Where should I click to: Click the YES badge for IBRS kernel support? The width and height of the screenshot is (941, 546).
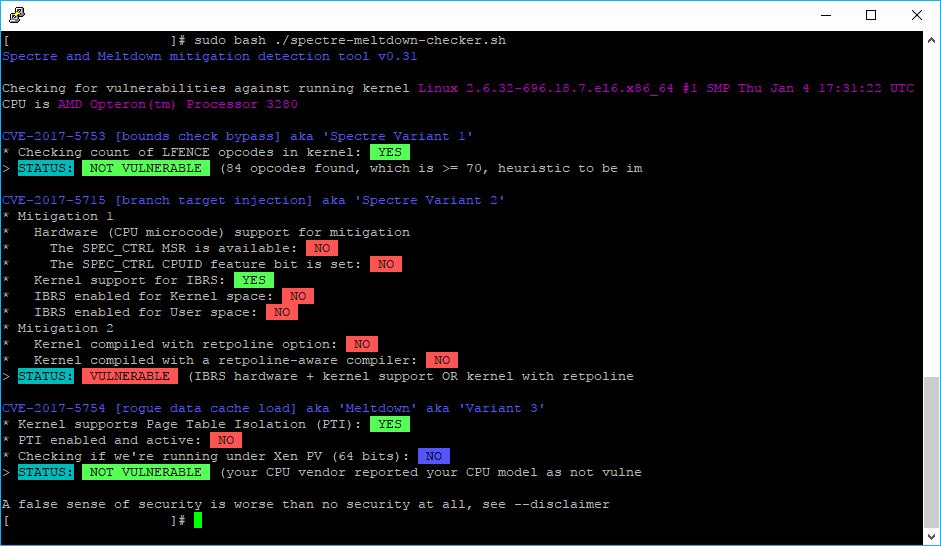[254, 280]
